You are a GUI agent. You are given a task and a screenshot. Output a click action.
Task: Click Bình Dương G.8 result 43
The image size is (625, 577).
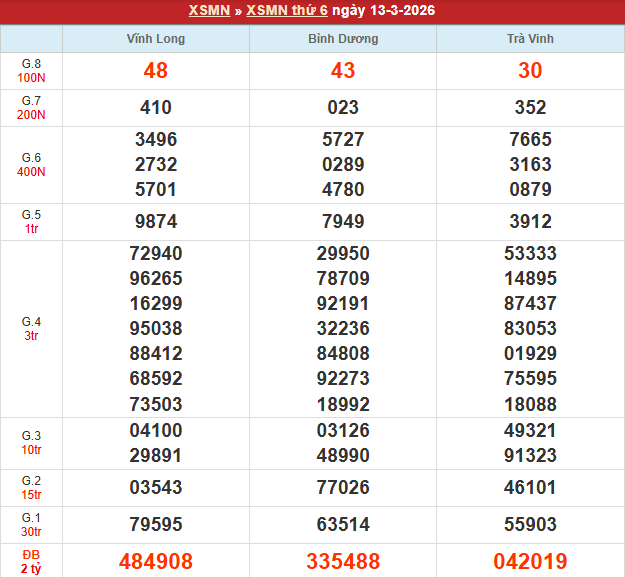click(343, 71)
